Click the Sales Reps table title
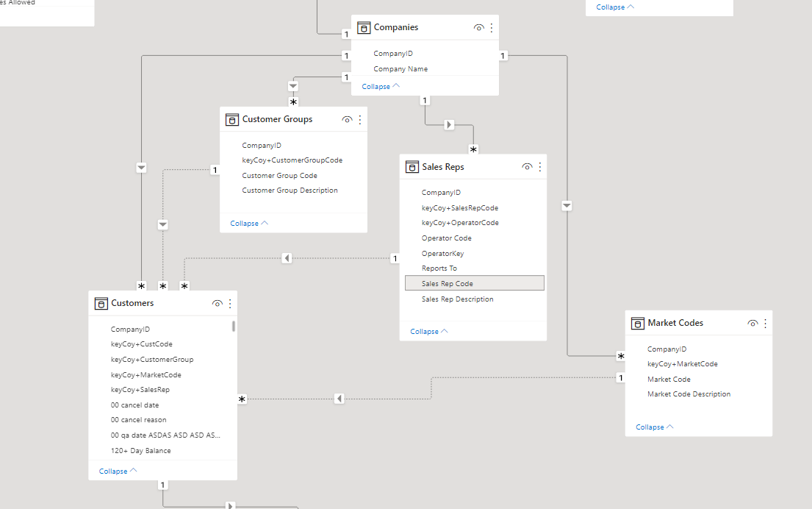Screen dimensions: 812x509 (x=443, y=167)
